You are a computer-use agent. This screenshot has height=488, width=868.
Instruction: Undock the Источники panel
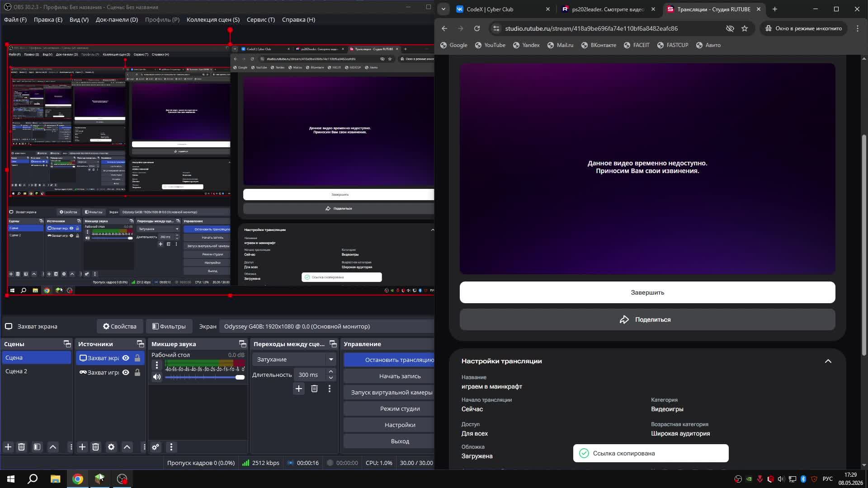(140, 344)
